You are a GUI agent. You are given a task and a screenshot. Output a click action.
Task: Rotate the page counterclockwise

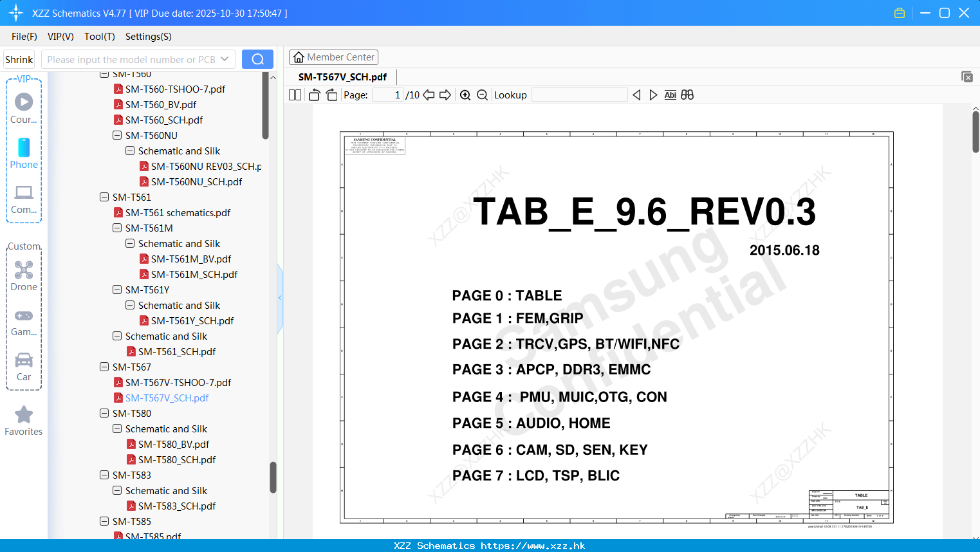(x=315, y=95)
